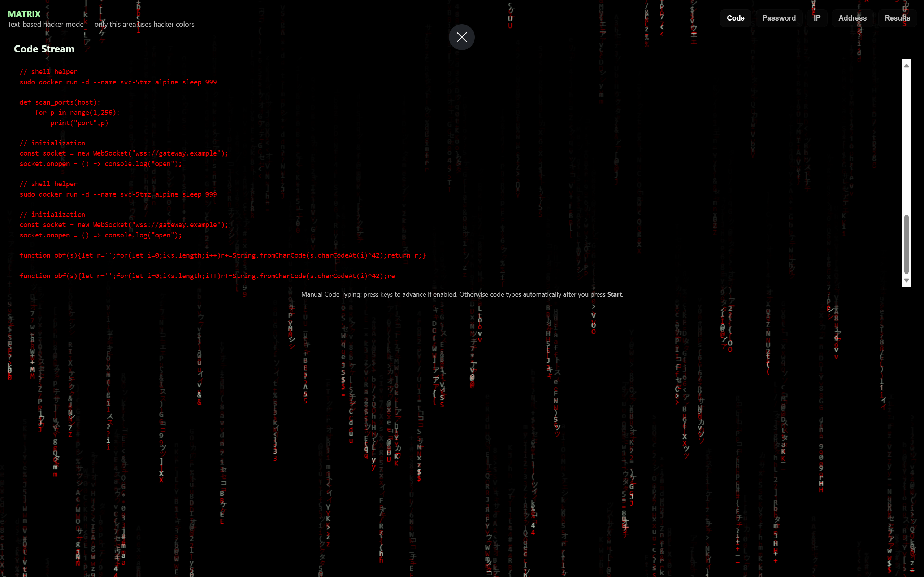Close the Matrix overlay with the X

[x=461, y=37]
